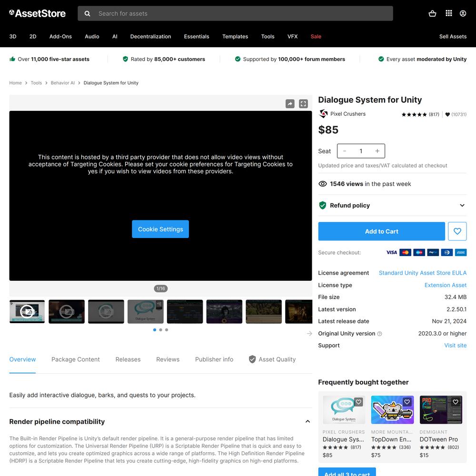
Task: Open the Sale menu item
Action: point(316,37)
